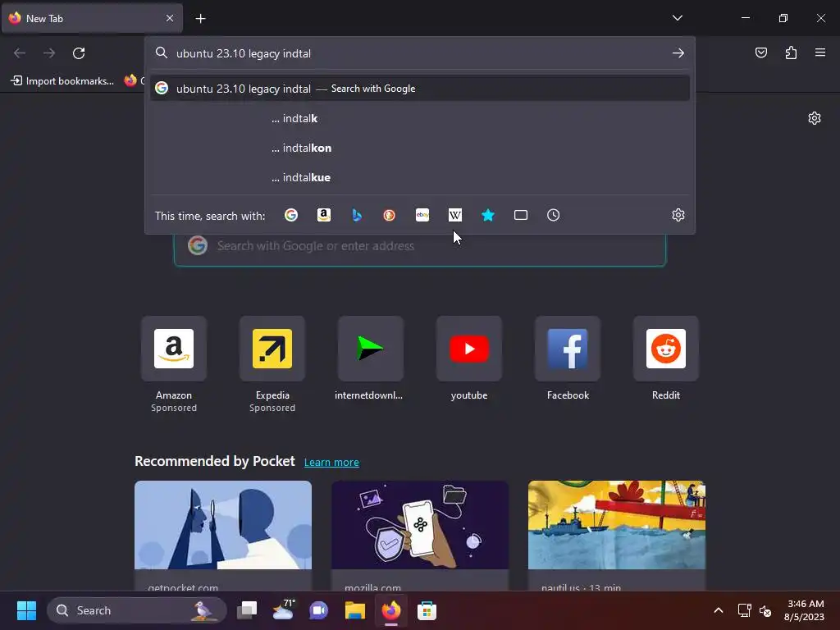The height and width of the screenshot is (630, 840).
Task: Open search settings gear in the suggestion panel
Action: (x=678, y=216)
